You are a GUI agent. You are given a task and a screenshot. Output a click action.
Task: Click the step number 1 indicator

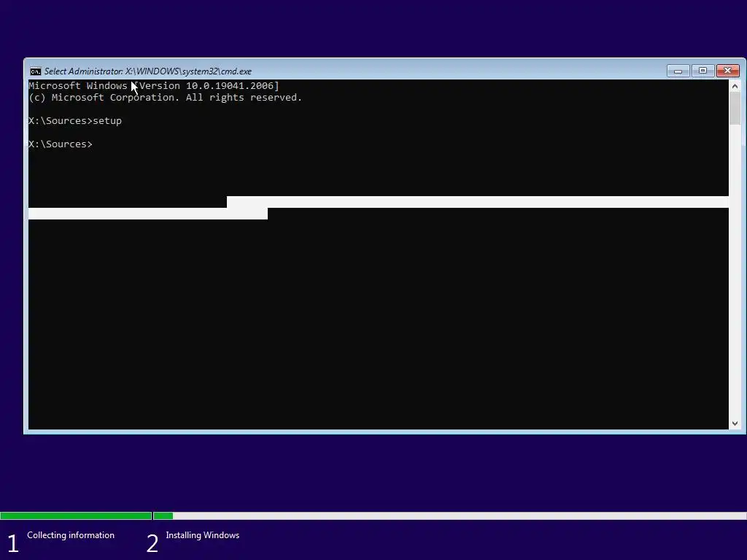(x=13, y=543)
